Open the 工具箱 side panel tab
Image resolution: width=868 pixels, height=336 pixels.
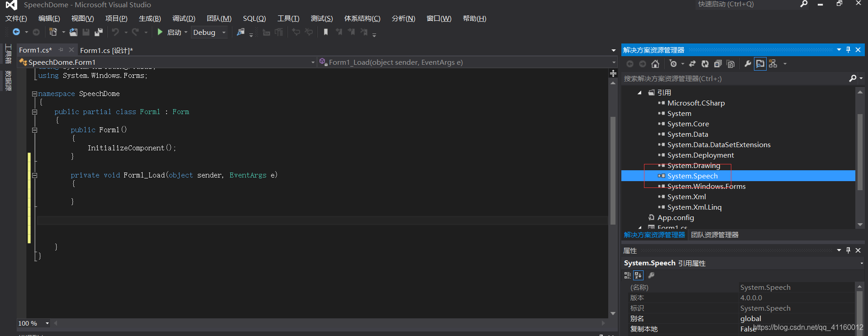tap(8, 54)
